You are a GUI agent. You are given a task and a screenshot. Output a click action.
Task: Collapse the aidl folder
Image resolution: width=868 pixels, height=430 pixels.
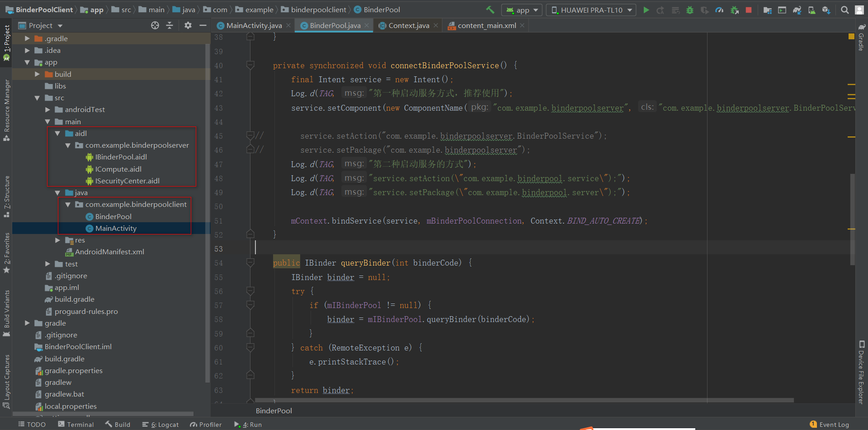click(57, 133)
